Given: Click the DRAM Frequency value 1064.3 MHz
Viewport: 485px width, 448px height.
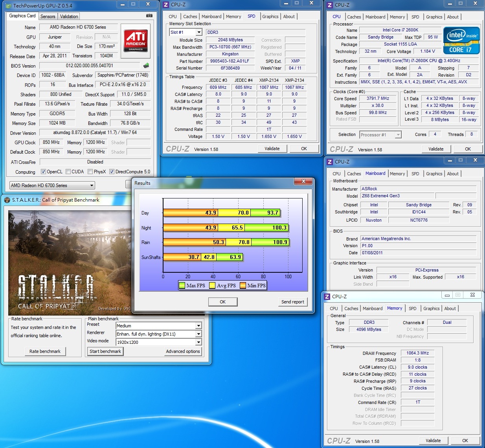Looking at the screenshot, I should [417, 353].
